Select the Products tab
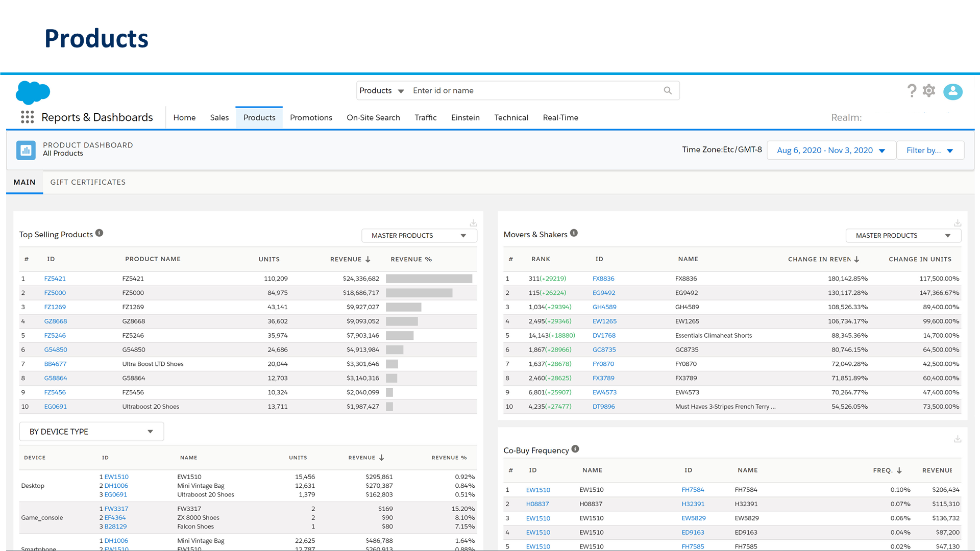980x551 pixels. pos(259,118)
